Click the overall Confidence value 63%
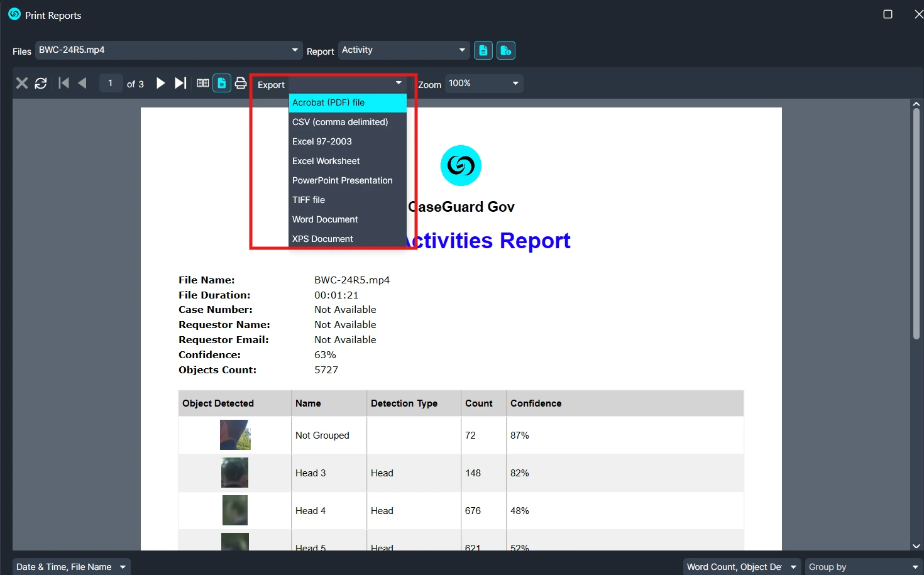Viewport: 924px width, 575px height. tap(325, 355)
